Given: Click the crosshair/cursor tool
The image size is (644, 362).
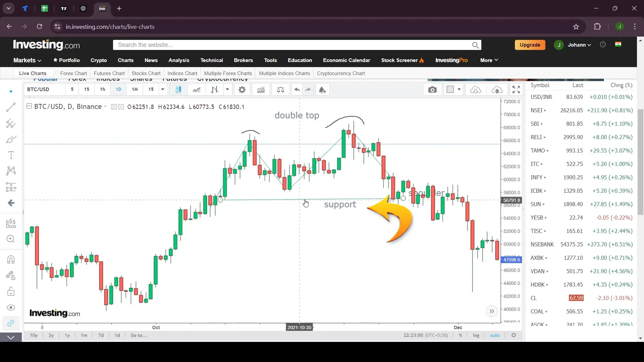Looking at the screenshot, I should (11, 92).
